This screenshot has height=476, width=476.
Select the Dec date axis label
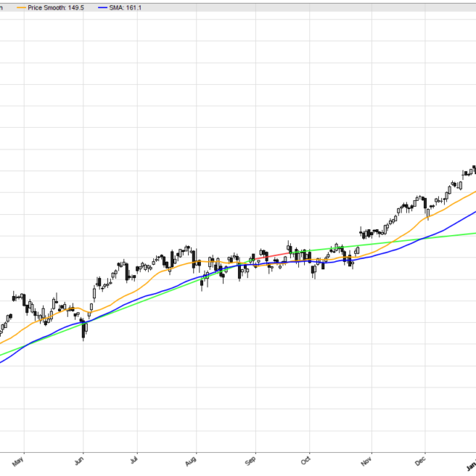tap(421, 460)
